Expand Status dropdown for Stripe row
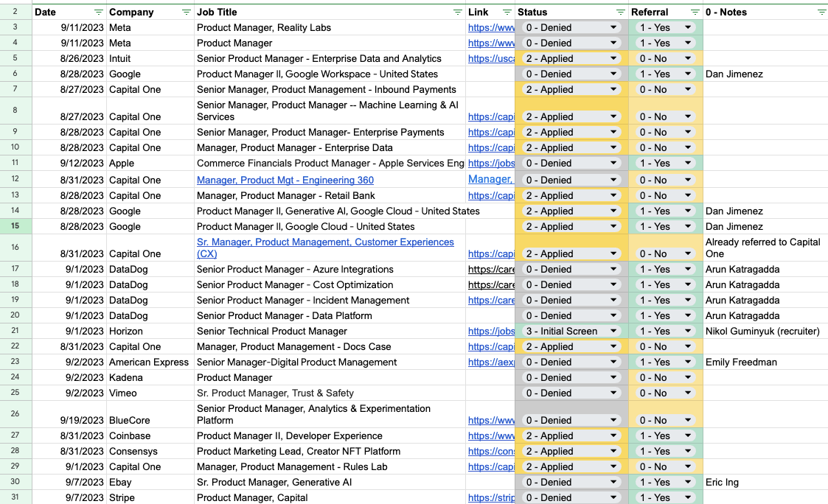Viewport: 828px width, 504px height. pyautogui.click(x=613, y=497)
